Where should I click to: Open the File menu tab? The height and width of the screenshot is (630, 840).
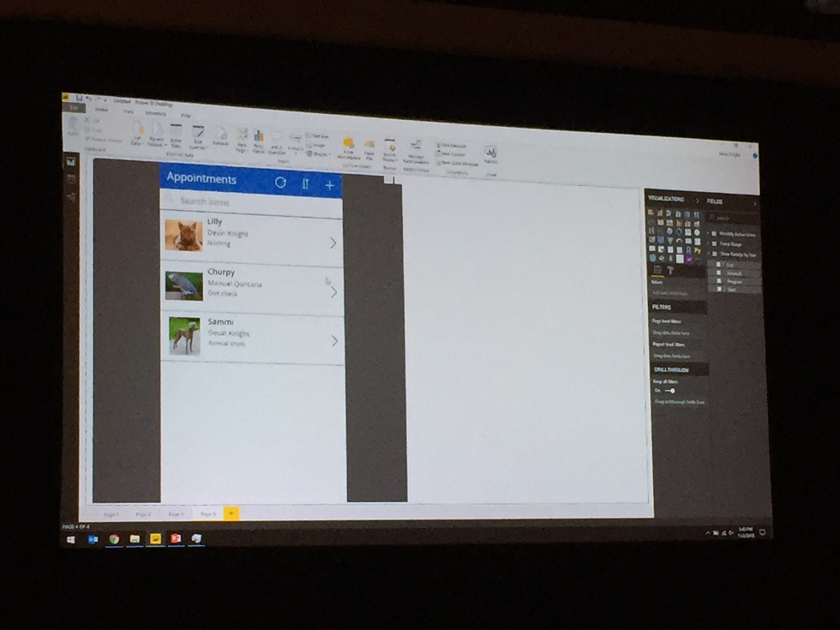click(74, 108)
